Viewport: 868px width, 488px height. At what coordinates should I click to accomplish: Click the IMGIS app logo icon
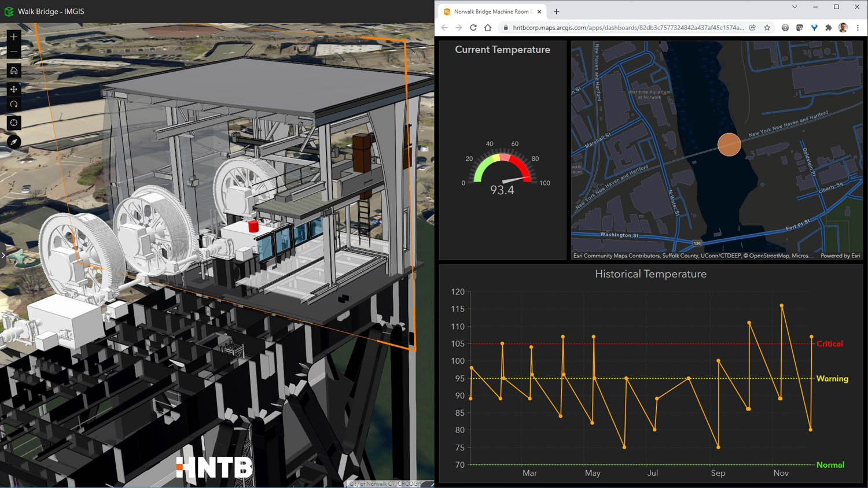click(x=9, y=11)
